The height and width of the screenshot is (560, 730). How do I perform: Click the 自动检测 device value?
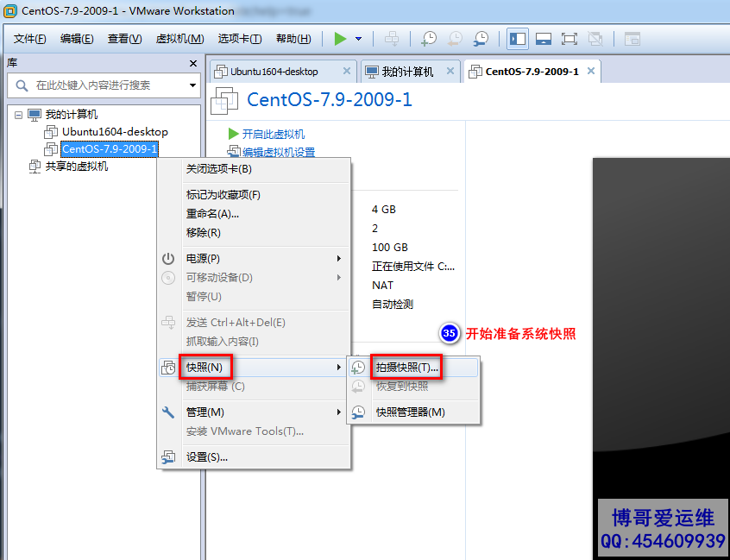(393, 305)
